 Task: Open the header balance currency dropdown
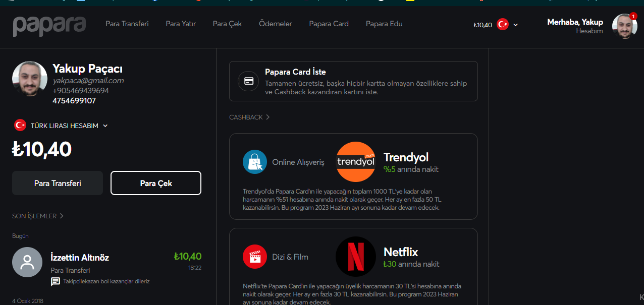[515, 25]
